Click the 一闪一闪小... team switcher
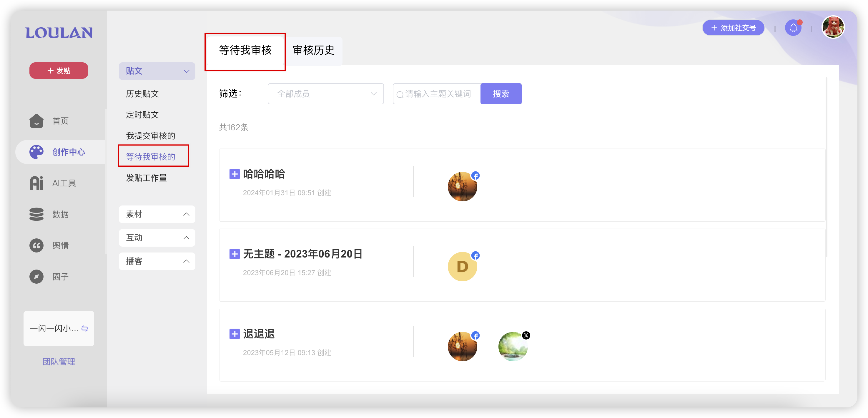The image size is (868, 418). [x=59, y=328]
